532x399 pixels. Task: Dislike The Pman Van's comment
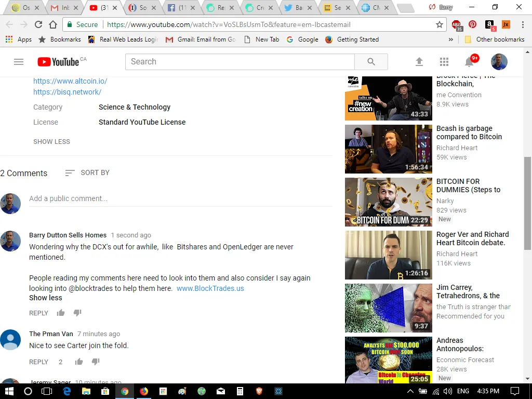coord(96,362)
